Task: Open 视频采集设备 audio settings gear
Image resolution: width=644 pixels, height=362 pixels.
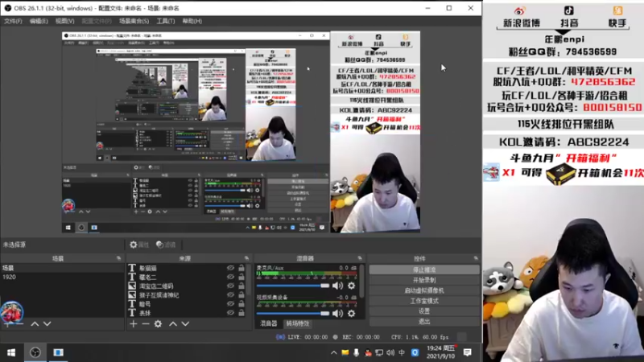Action: pyautogui.click(x=352, y=314)
